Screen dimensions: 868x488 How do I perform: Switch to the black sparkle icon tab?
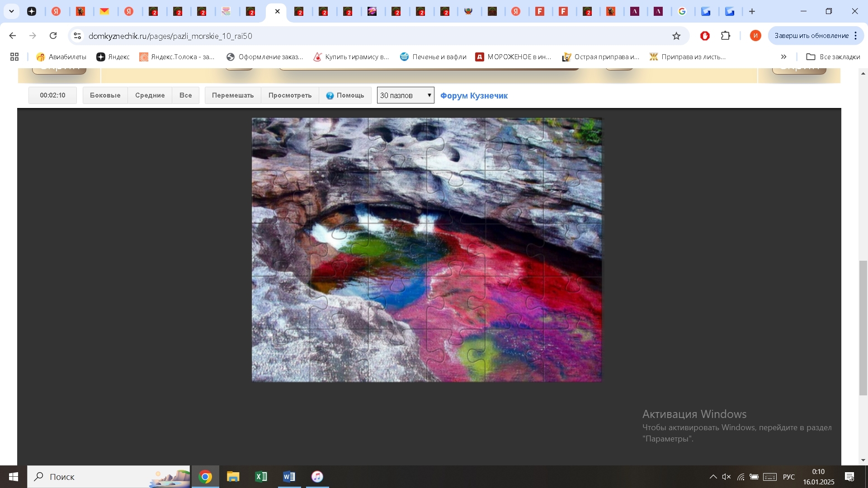pos(32,11)
